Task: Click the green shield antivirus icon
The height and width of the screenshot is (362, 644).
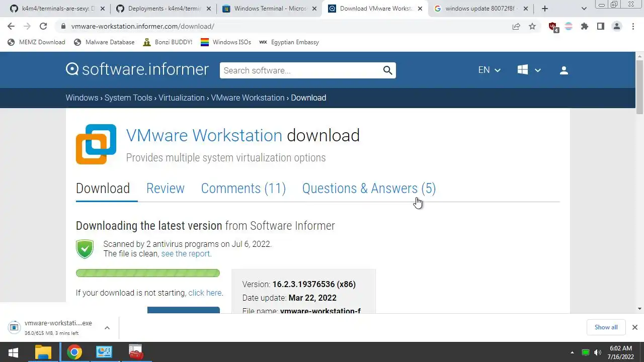Action: pos(85,249)
